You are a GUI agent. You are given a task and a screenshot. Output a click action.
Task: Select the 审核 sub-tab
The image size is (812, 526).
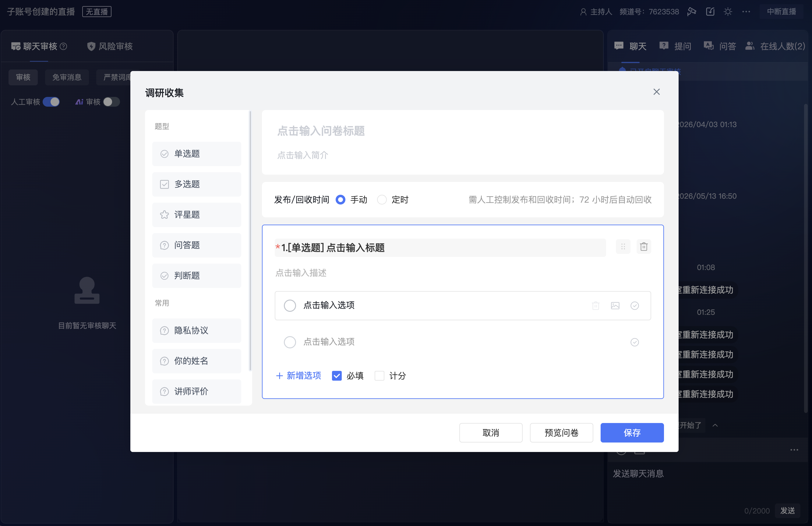(x=23, y=77)
